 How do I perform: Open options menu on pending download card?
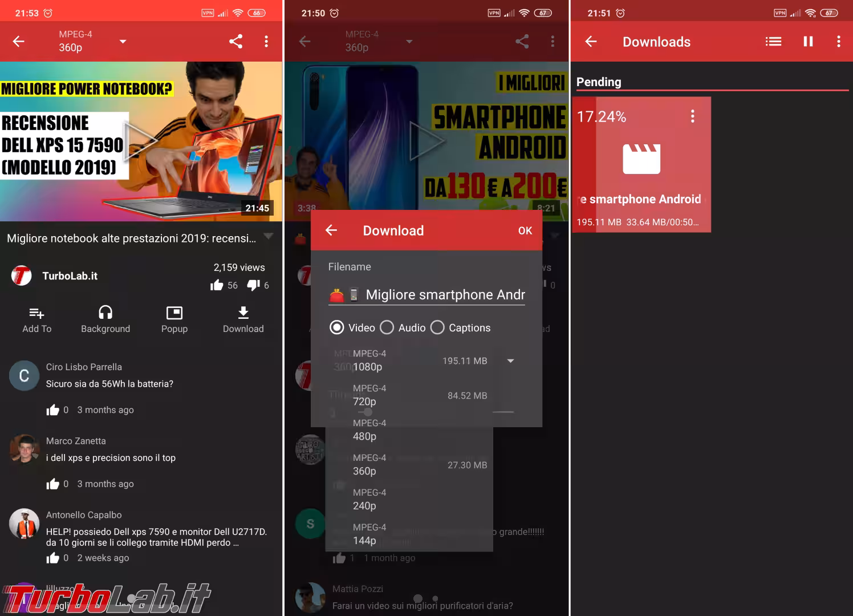click(x=692, y=116)
